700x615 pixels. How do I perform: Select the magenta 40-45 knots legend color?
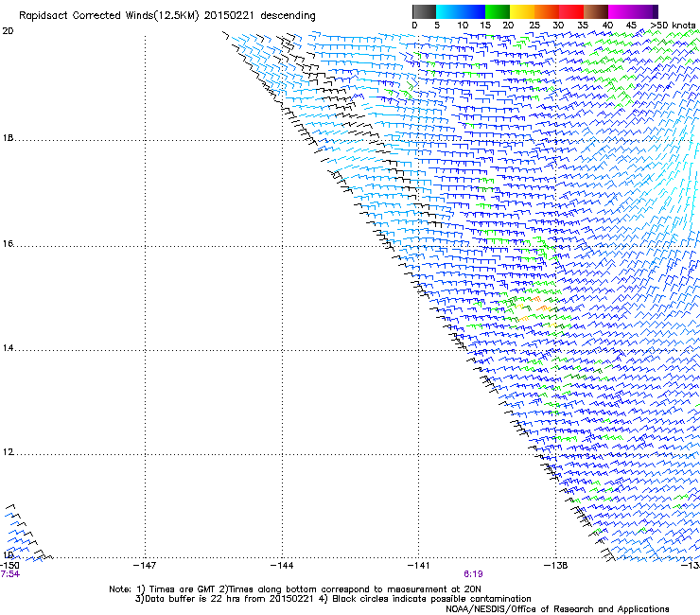[621, 11]
